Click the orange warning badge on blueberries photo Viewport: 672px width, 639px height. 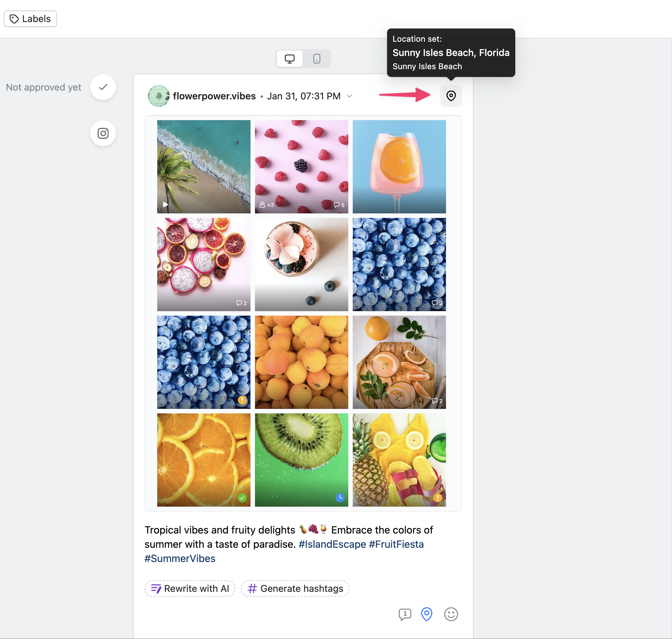tap(242, 400)
